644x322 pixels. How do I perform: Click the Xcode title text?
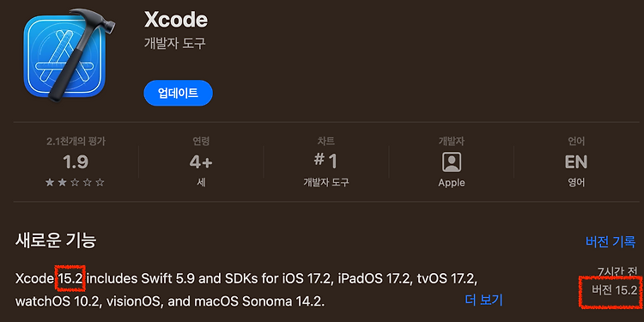click(x=176, y=20)
